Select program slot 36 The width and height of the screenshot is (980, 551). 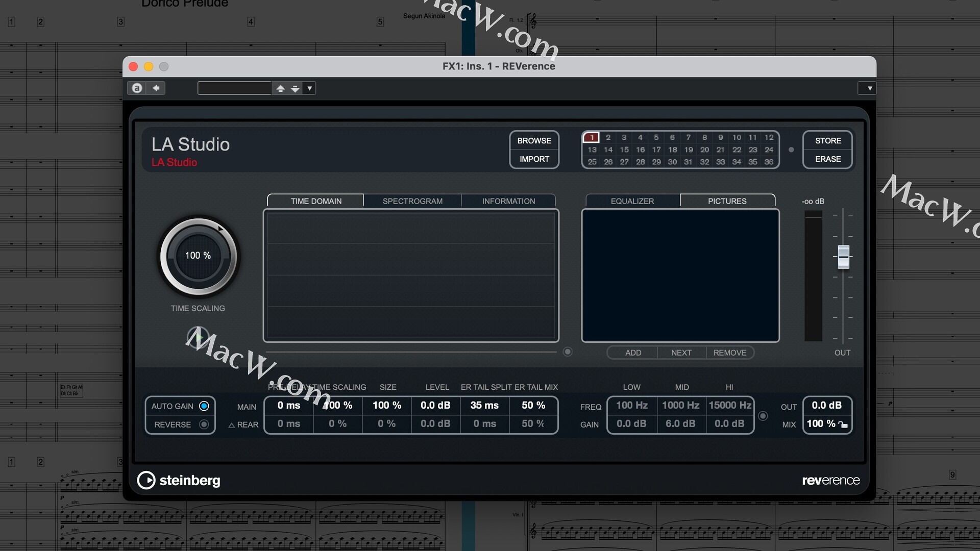click(769, 162)
